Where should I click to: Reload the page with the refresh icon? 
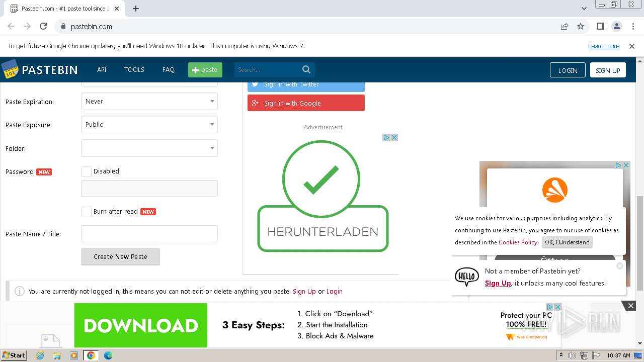coord(43,26)
